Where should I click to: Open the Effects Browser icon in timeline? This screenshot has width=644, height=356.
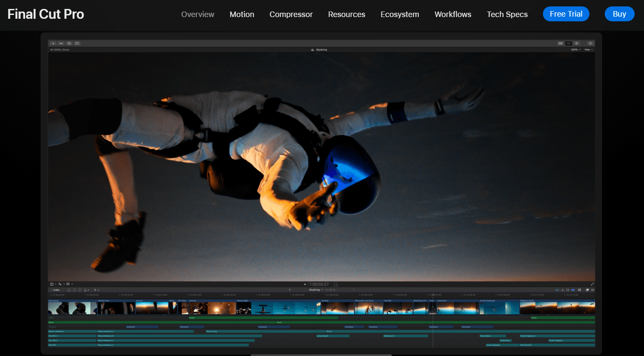coord(587,290)
